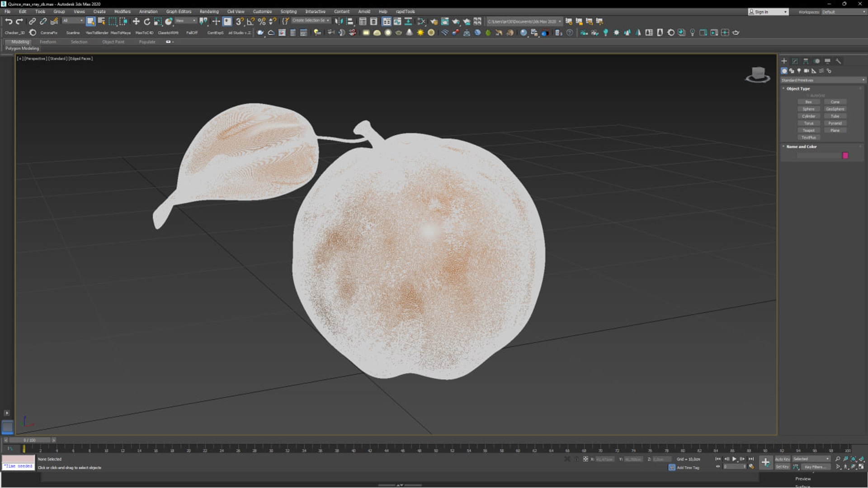Switch to Cameras category in Create panel
The height and width of the screenshot is (488, 868).
pos(807,71)
